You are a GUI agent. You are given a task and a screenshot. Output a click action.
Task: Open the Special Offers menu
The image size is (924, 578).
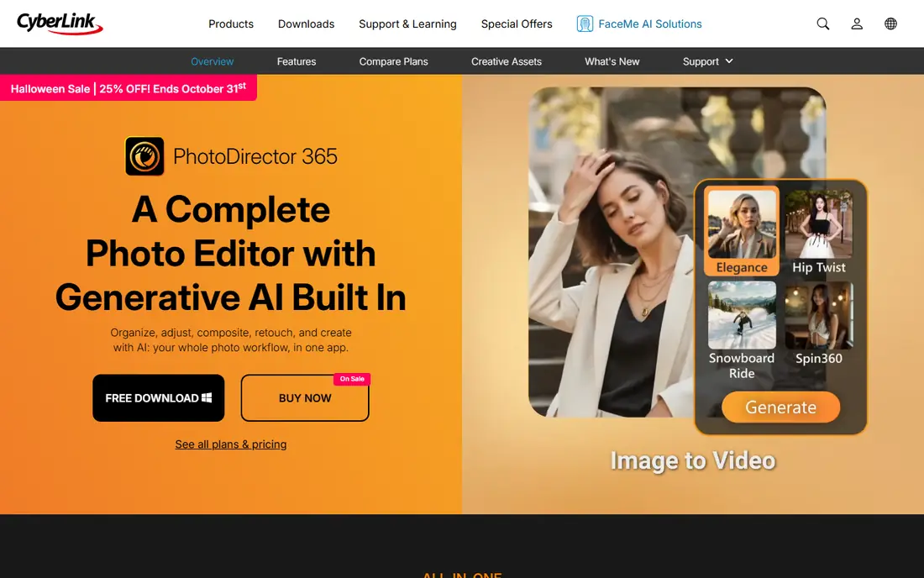pos(517,24)
